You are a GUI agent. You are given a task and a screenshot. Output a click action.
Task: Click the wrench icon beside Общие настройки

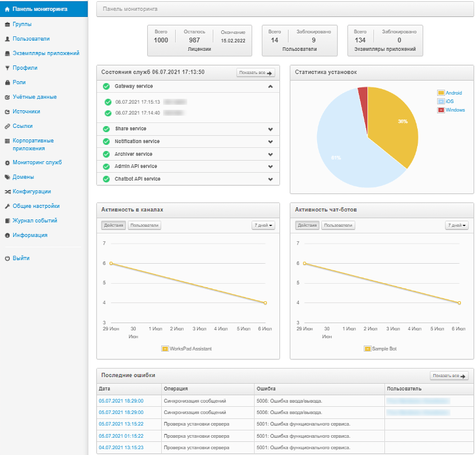[7, 206]
